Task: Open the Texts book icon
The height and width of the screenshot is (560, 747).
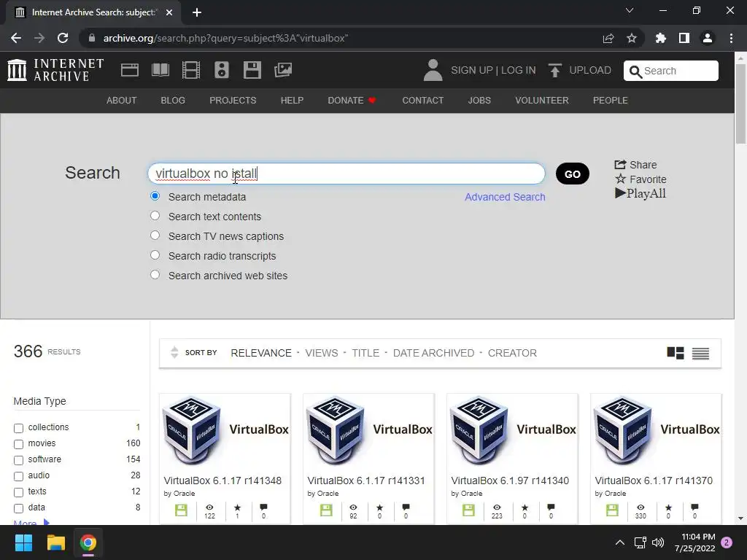Action: tap(160, 70)
